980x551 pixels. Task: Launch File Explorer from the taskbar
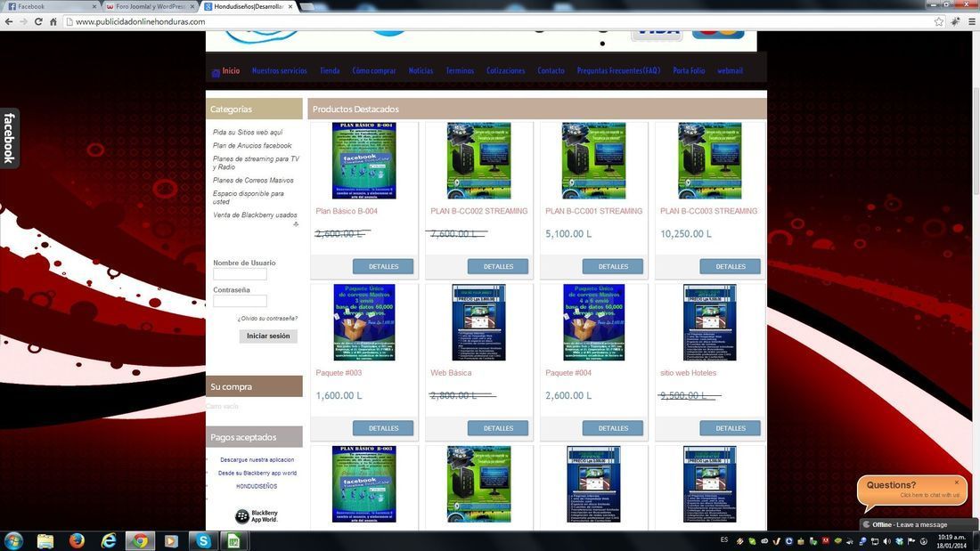coord(45,540)
